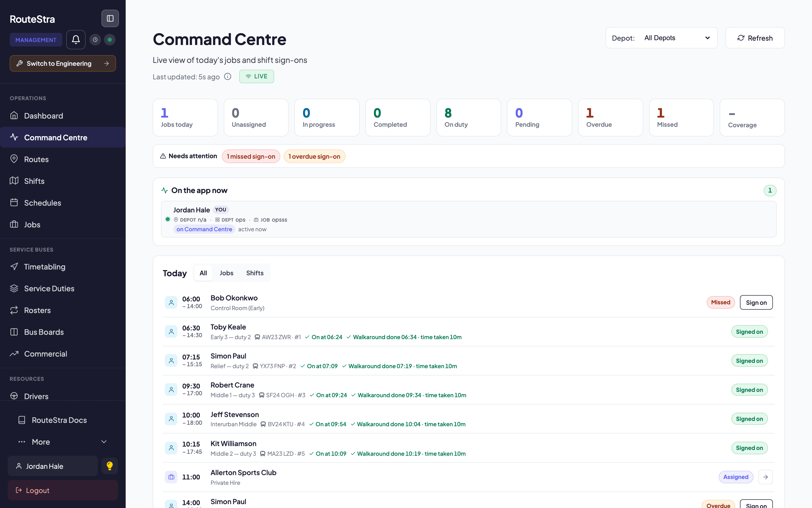Open Jobs in sidebar

tap(63, 224)
